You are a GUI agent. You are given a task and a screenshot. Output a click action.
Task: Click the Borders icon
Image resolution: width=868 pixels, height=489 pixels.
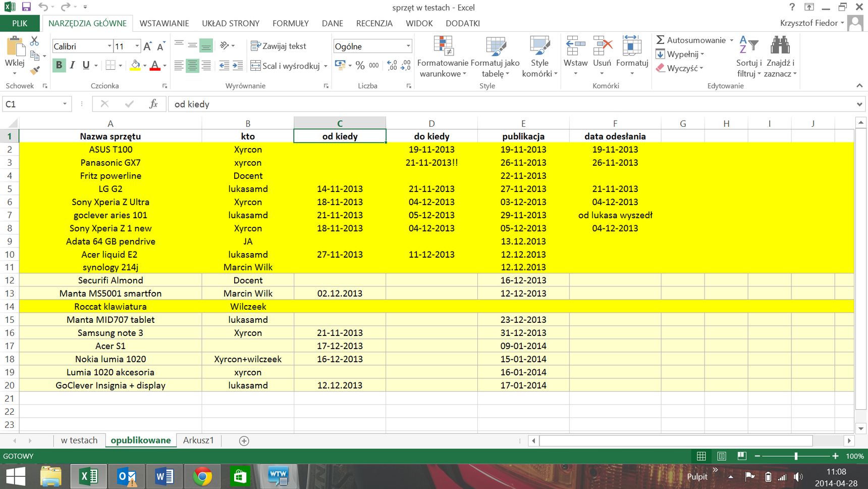[111, 65]
